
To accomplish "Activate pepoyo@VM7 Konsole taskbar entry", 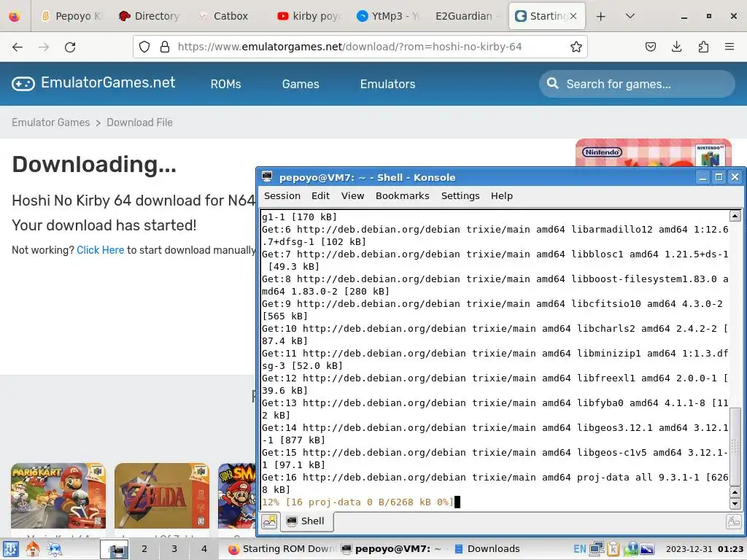I will tap(393, 549).
